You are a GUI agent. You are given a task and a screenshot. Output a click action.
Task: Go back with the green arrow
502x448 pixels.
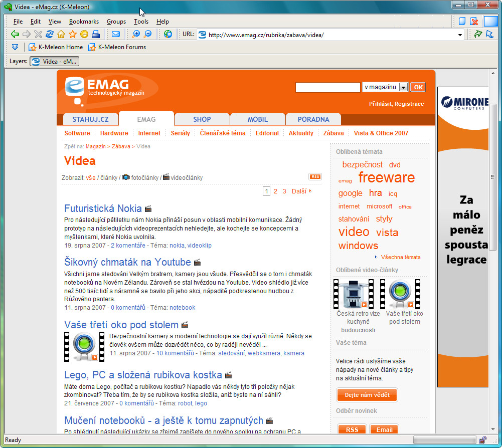tap(15, 34)
